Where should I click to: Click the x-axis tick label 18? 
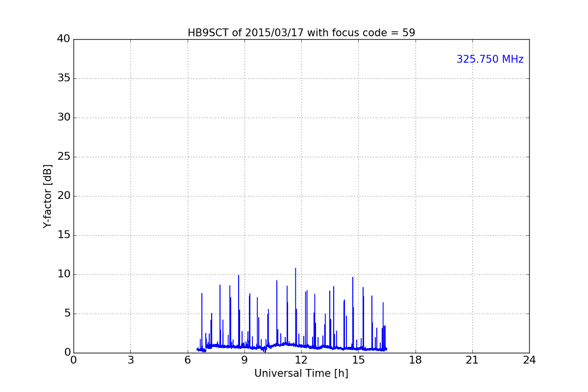pyautogui.click(x=416, y=360)
